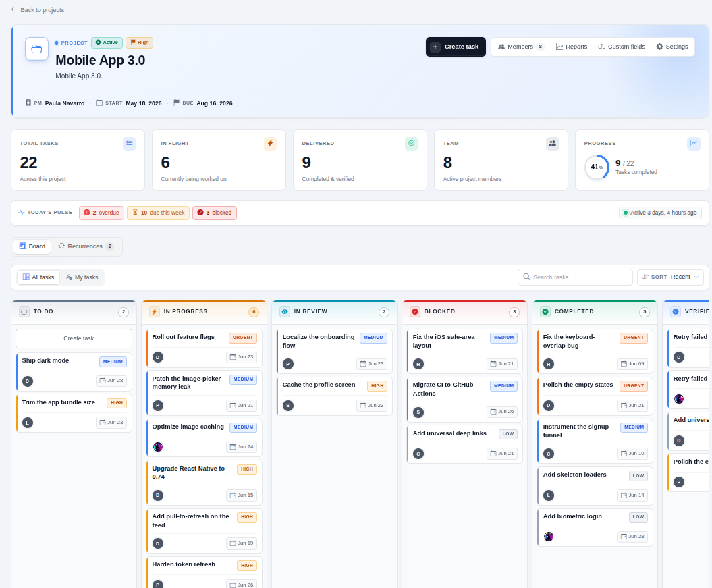Click assignee avatar on Optimize image caching
This screenshot has height=588, width=712.
[x=158, y=447]
